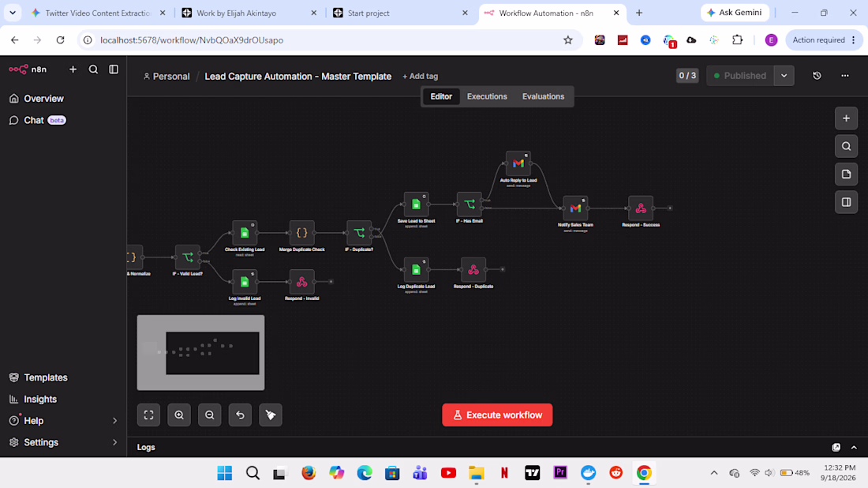Viewport: 868px width, 488px height.
Task: Click the Published button
Action: pos(740,76)
